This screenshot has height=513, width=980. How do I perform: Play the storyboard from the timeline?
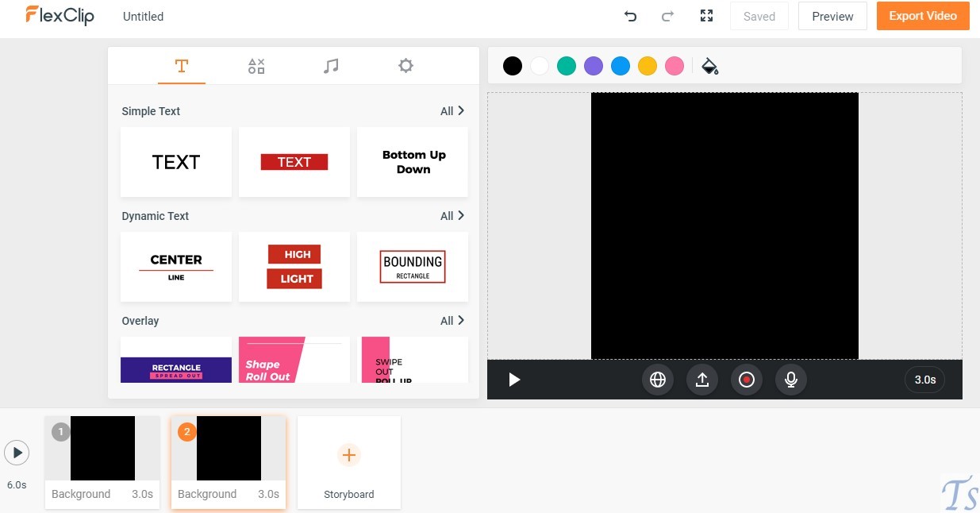[17, 453]
